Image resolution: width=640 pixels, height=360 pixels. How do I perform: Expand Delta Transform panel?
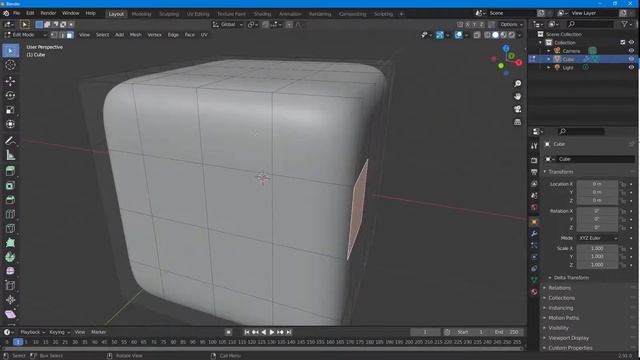coord(570,278)
